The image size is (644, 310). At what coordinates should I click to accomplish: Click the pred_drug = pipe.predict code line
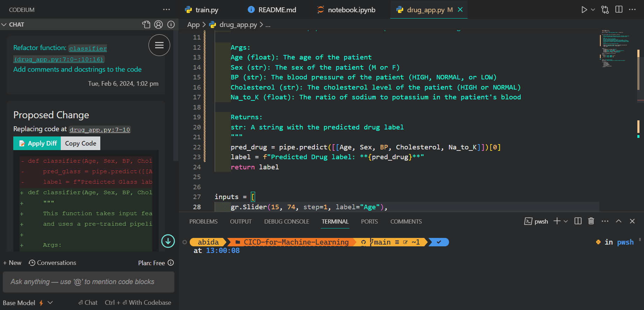(x=366, y=147)
